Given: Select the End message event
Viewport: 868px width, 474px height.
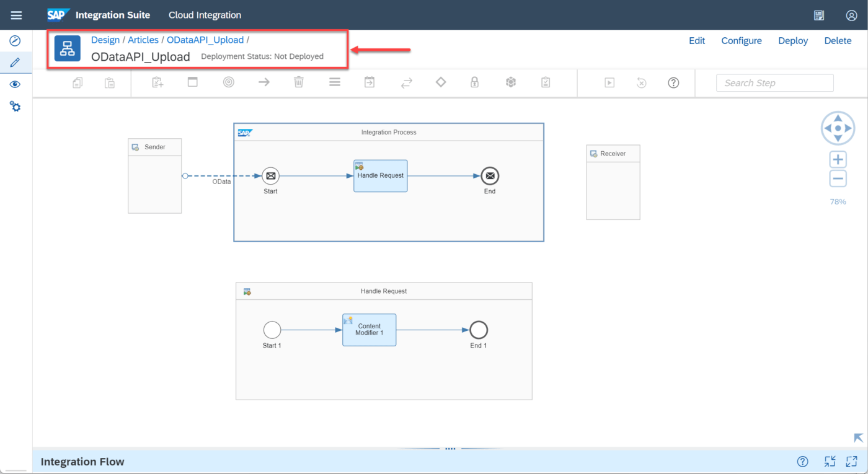Looking at the screenshot, I should 490,176.
